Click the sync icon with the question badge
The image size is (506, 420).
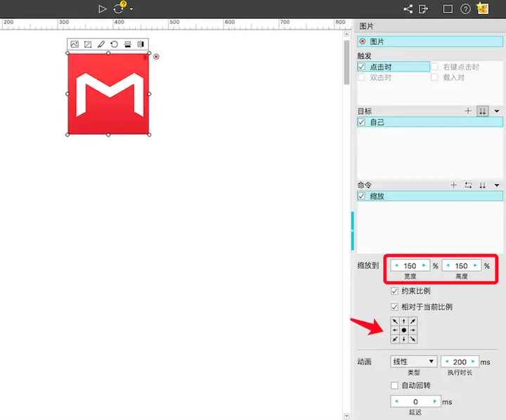pos(119,8)
